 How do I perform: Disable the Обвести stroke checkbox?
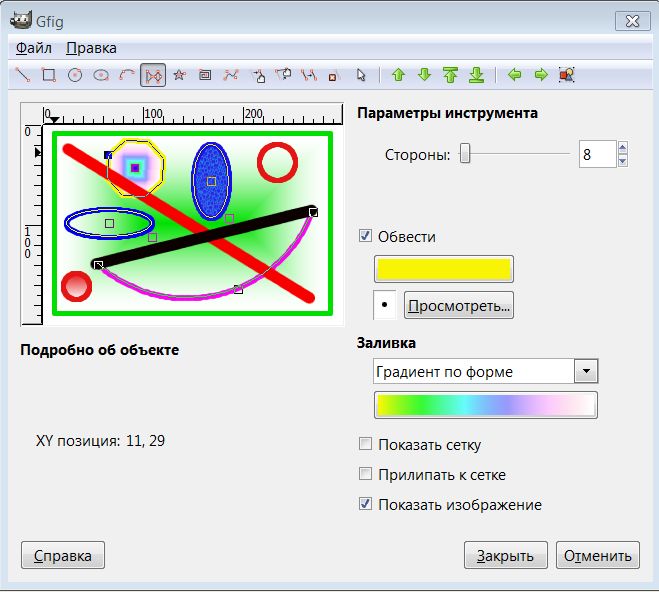point(365,237)
